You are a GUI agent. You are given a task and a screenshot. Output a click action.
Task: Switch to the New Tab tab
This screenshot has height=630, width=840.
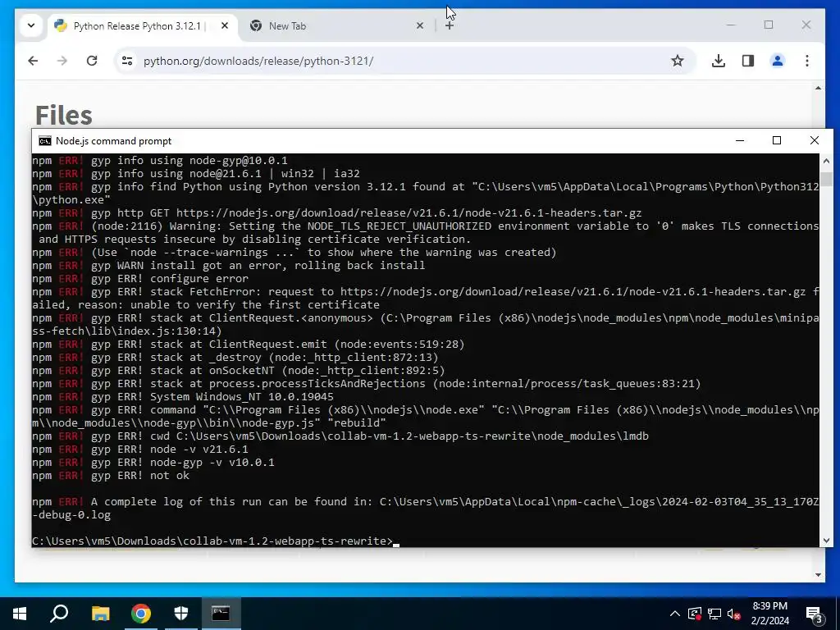pyautogui.click(x=336, y=26)
